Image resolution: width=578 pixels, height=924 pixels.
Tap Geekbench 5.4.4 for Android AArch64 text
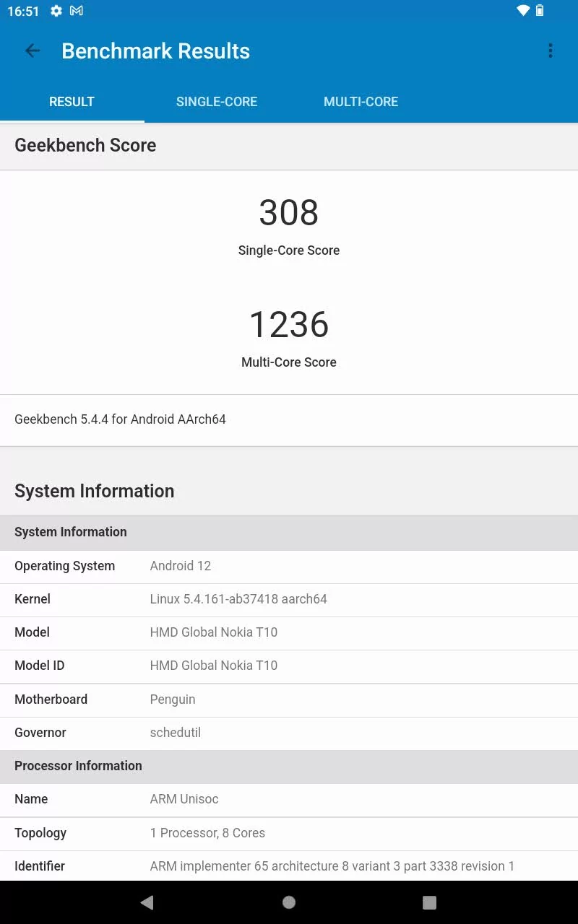pyautogui.click(x=120, y=419)
